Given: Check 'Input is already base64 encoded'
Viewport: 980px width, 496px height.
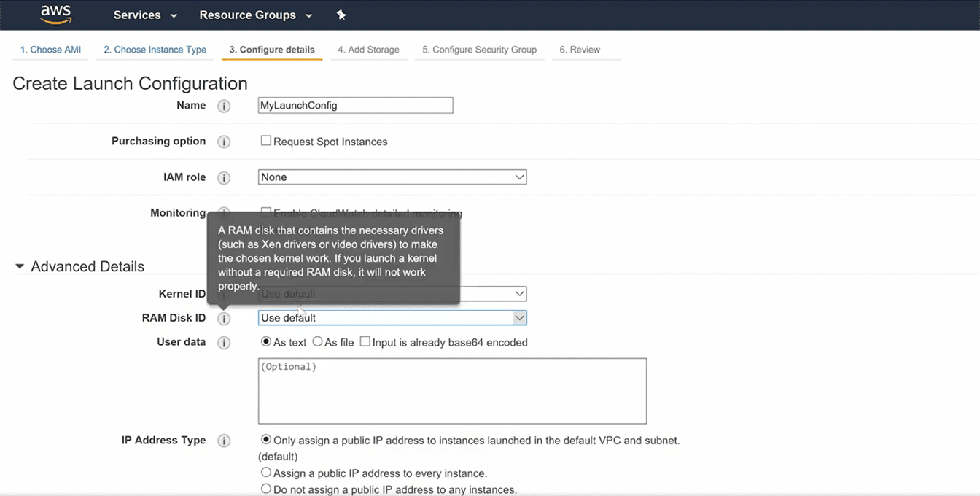Looking at the screenshot, I should pos(365,341).
